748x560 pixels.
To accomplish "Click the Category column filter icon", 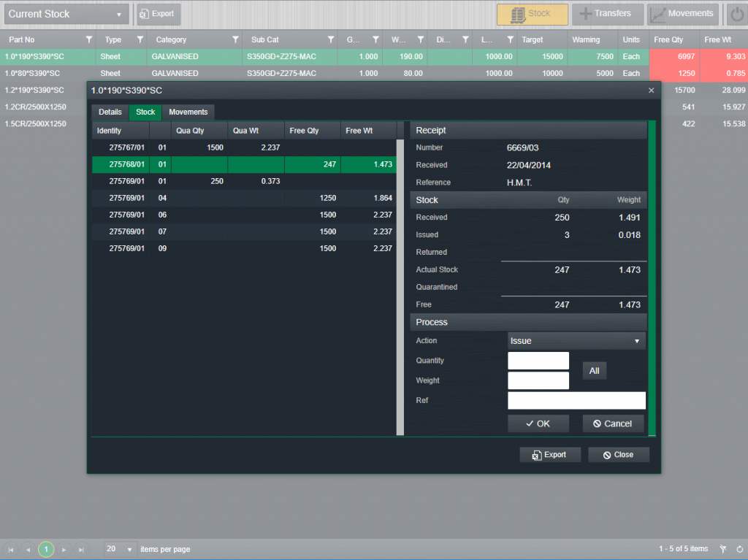I will [x=235, y=39].
